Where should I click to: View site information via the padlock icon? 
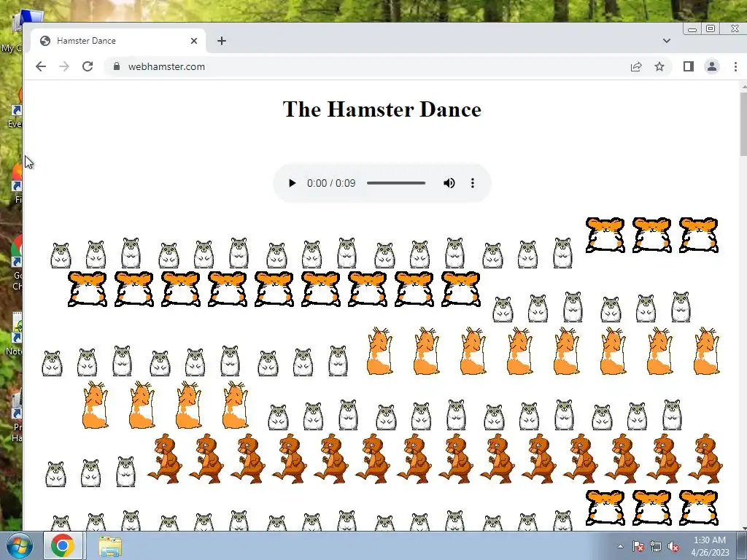[117, 66]
